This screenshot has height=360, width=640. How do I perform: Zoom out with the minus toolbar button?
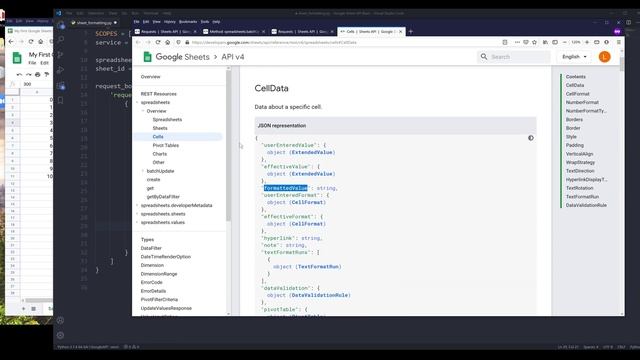(565, 42)
